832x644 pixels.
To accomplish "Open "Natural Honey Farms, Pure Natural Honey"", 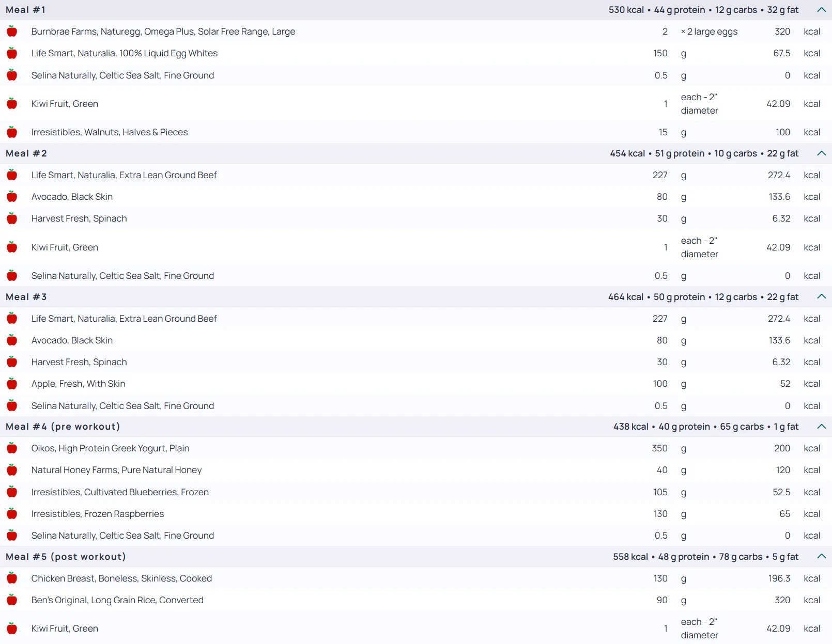I will 117,470.
